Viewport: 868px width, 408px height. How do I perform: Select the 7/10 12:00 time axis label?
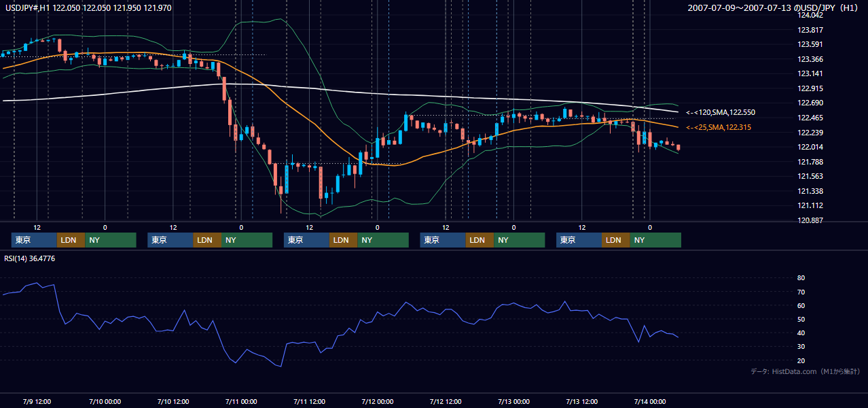coord(173,401)
